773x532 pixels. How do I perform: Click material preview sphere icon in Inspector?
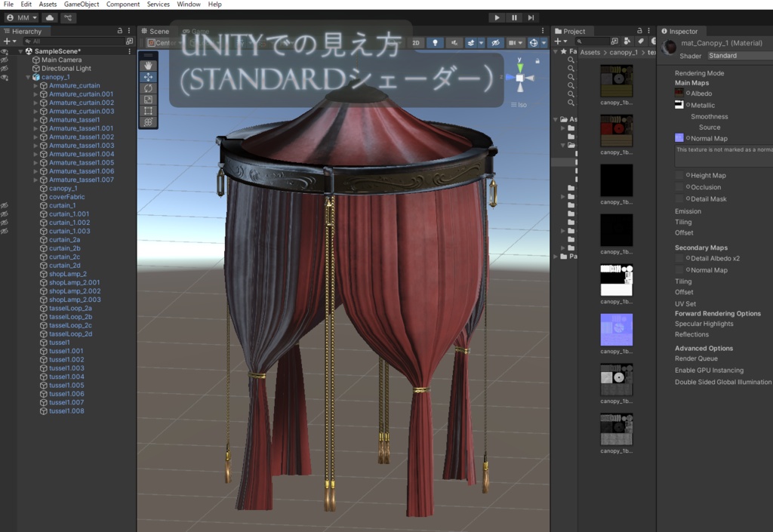click(669, 48)
